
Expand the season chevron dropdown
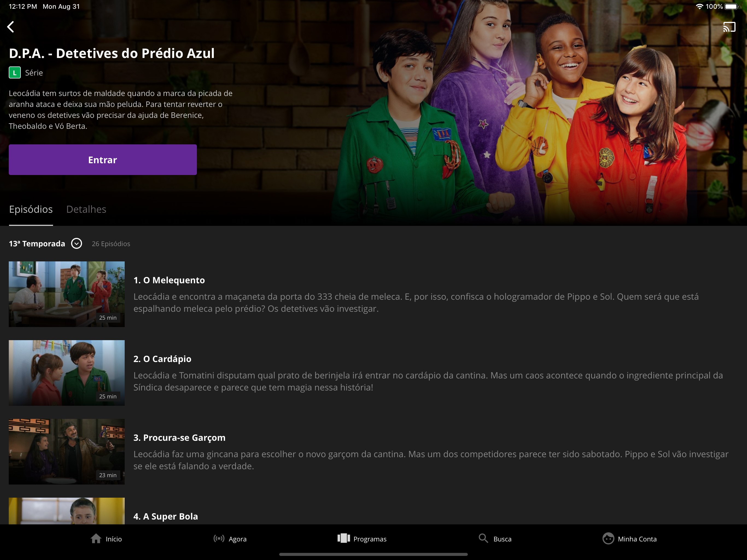click(x=77, y=244)
